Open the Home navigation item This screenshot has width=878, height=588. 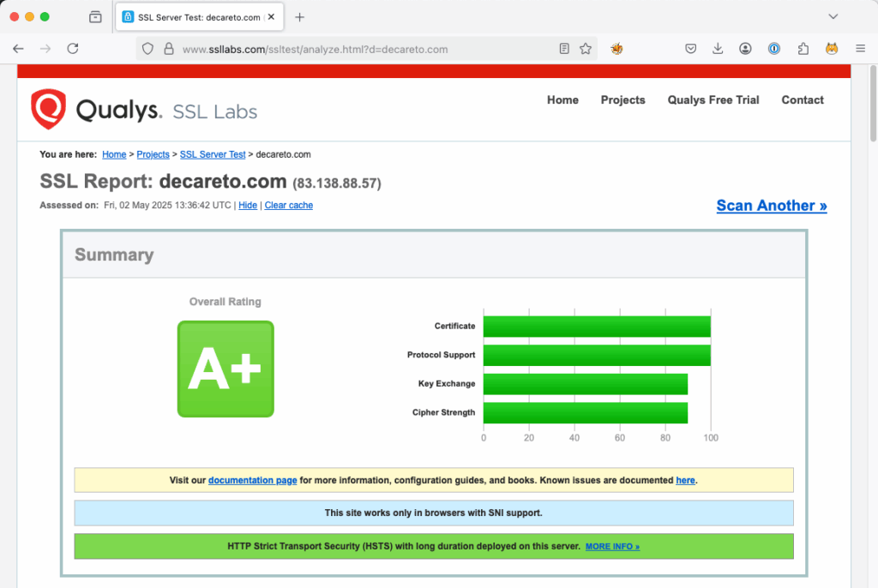tap(562, 99)
